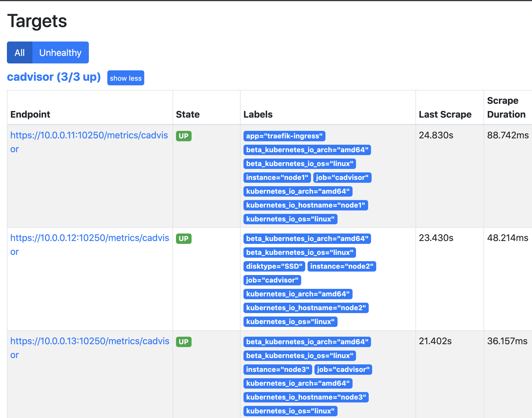
Task: Collapse cadvisor group with show less
Action: point(125,78)
